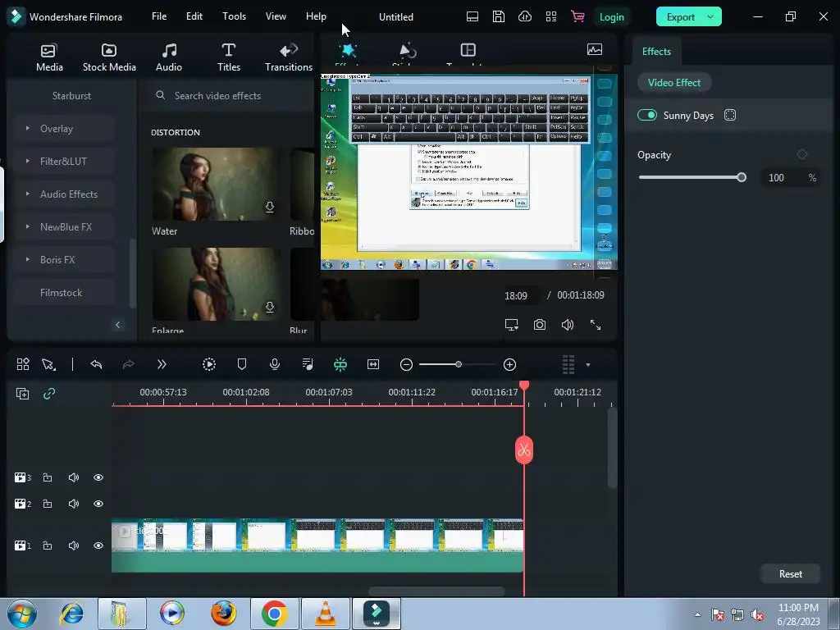The width and height of the screenshot is (840, 630).
Task: Open the Tools menu
Action: point(234,16)
